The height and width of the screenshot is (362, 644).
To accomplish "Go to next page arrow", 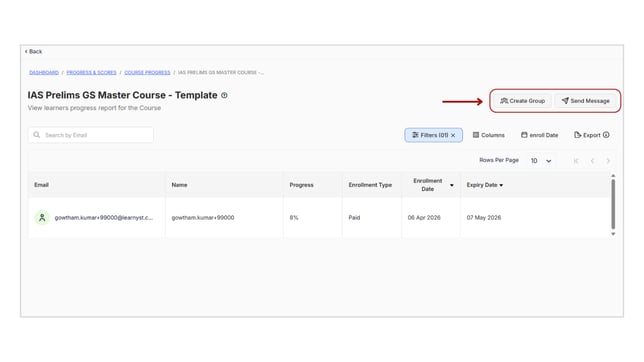I will [x=608, y=161].
